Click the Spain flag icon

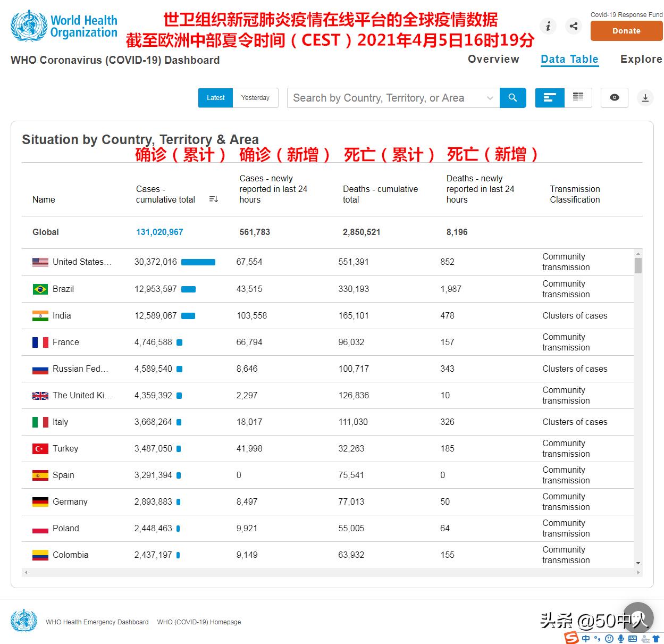click(x=40, y=475)
